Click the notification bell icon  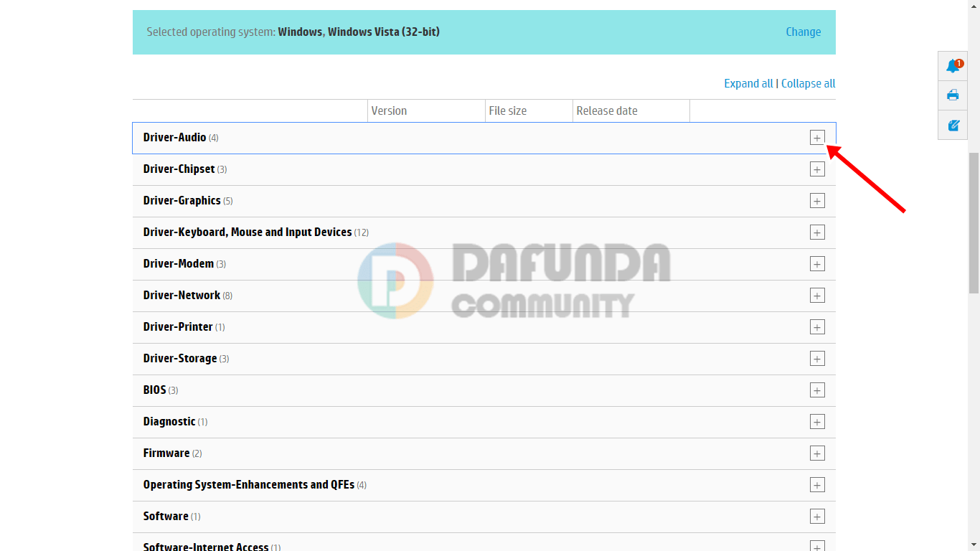click(x=953, y=67)
